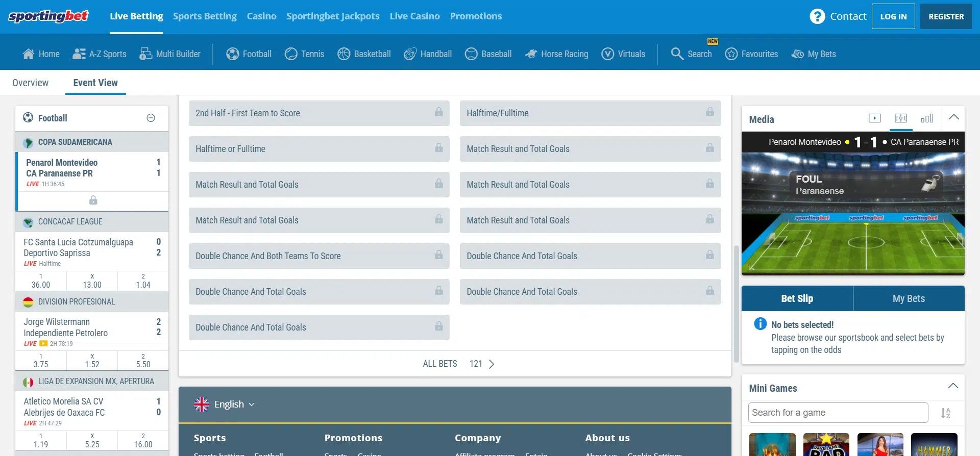
Task: Open the first mini game thumbnail
Action: tap(772, 444)
